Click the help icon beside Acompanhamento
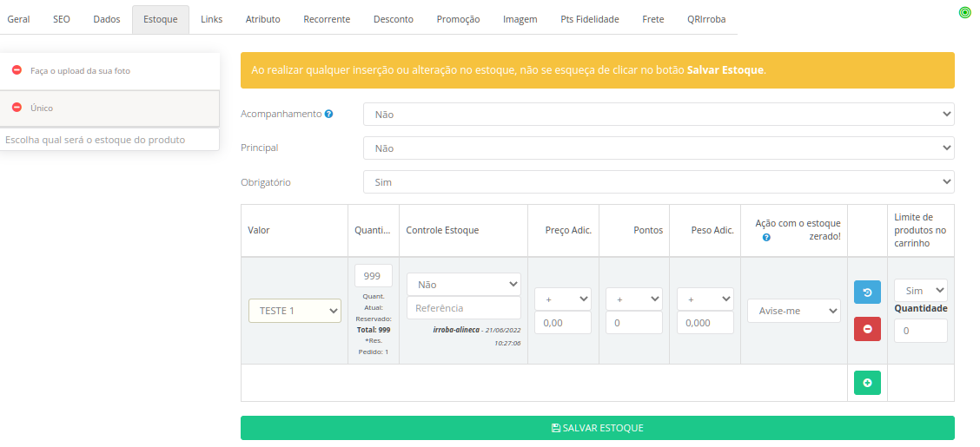Image resolution: width=980 pixels, height=447 pixels. pyautogui.click(x=328, y=114)
